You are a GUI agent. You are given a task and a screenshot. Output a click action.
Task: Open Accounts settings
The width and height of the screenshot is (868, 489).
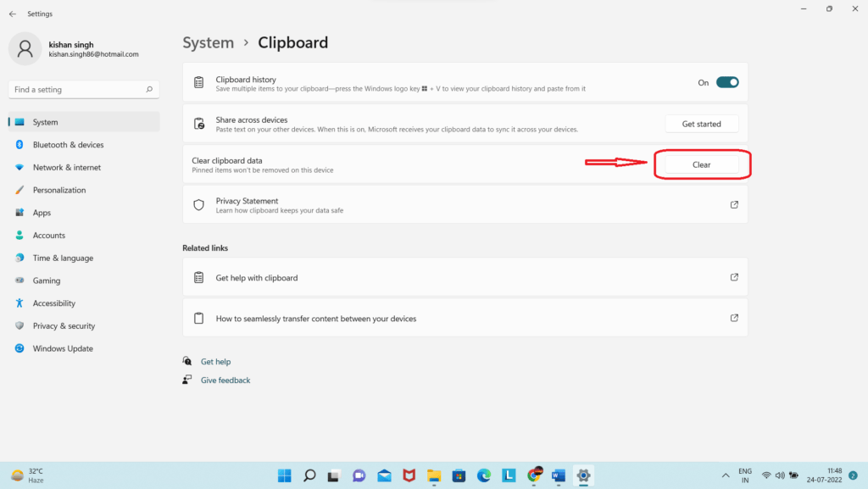pyautogui.click(x=84, y=236)
